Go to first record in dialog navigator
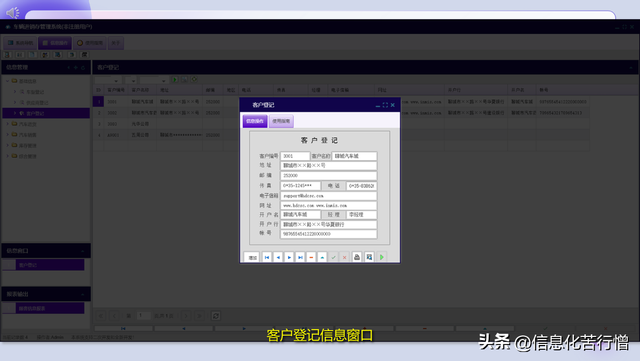 tap(267, 257)
